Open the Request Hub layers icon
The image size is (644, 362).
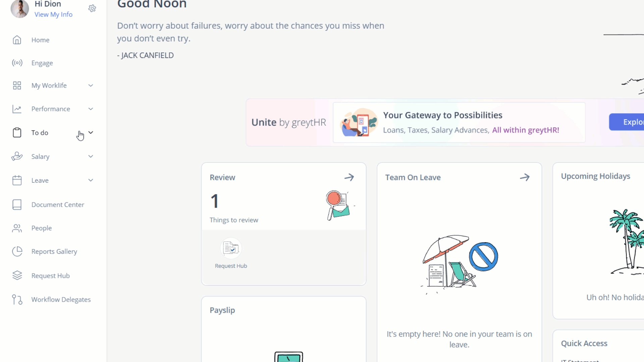[x=17, y=276]
